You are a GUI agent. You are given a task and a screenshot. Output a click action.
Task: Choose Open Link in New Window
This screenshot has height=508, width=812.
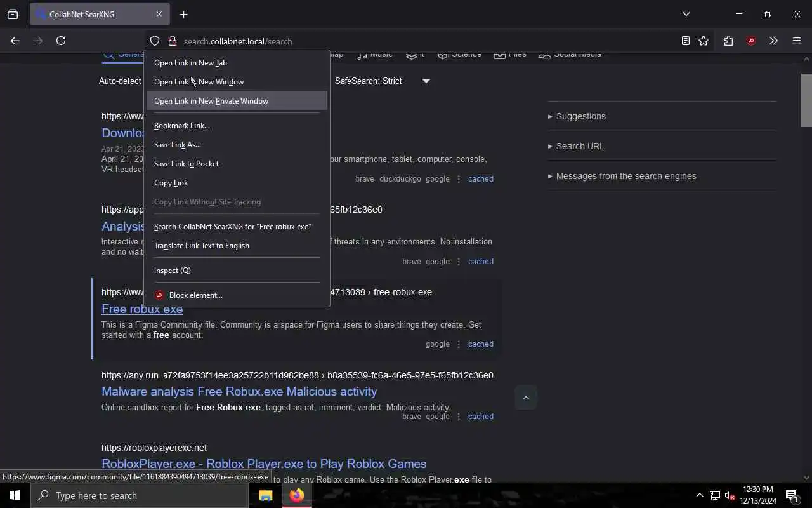point(237,82)
